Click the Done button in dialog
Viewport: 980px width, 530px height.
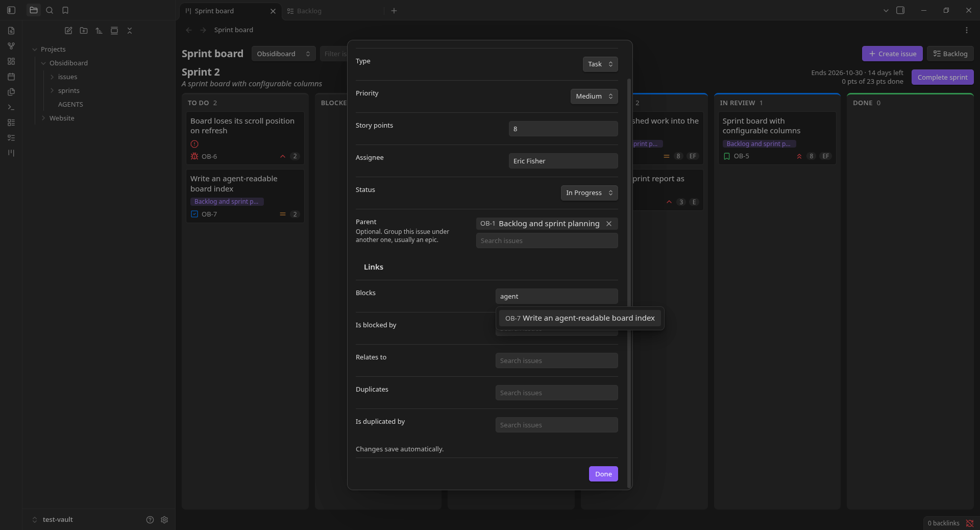pos(603,474)
